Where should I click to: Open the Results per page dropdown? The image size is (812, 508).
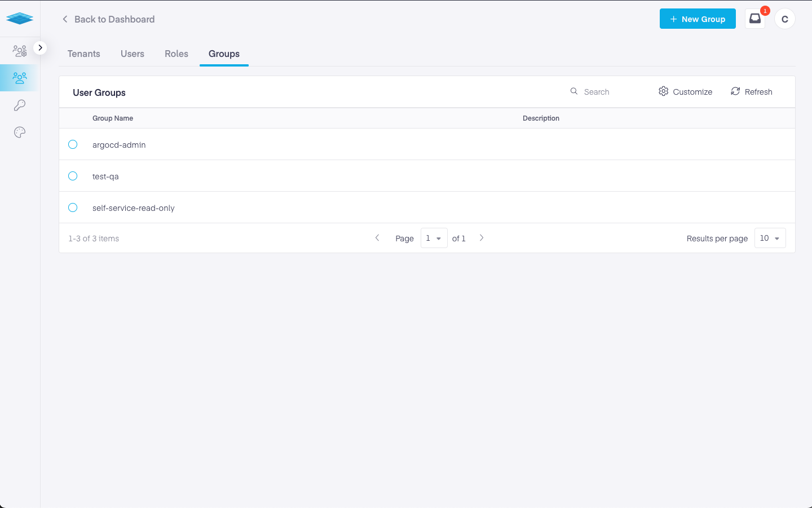(x=770, y=238)
